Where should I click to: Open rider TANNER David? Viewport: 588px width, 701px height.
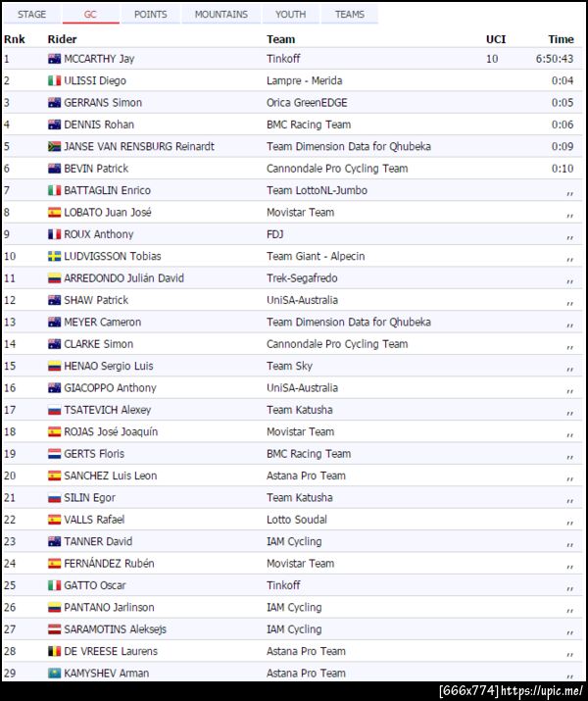pos(98,541)
